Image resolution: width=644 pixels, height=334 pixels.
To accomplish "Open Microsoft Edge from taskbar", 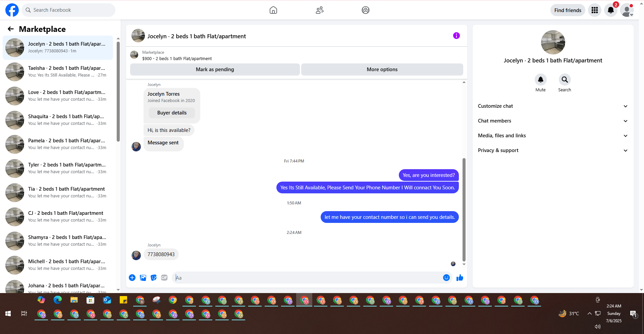I will point(58,300).
